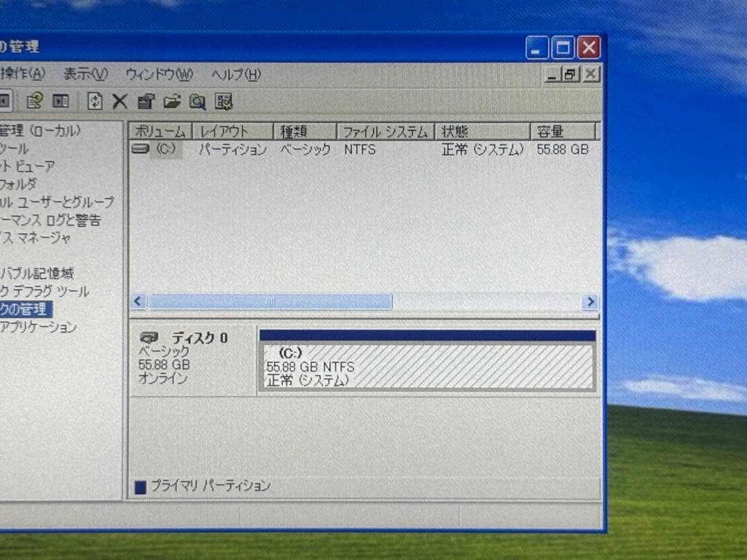
Task: Minimize the management window from title bar
Action: point(537,48)
